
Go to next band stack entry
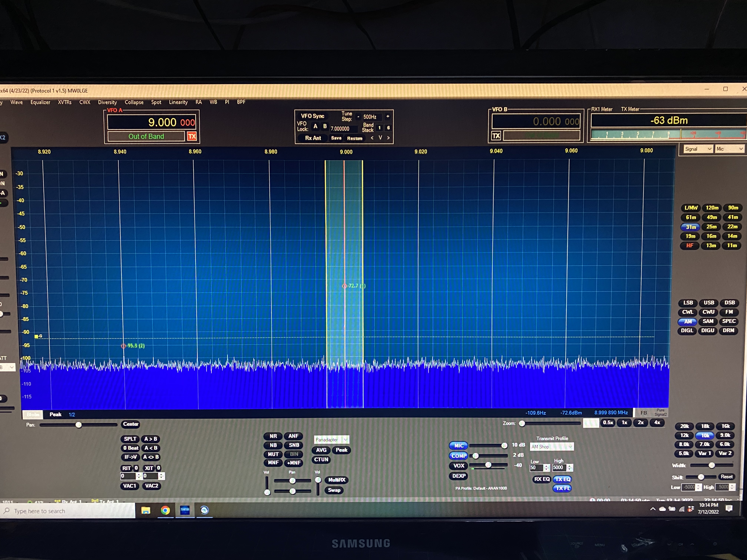tap(388, 138)
